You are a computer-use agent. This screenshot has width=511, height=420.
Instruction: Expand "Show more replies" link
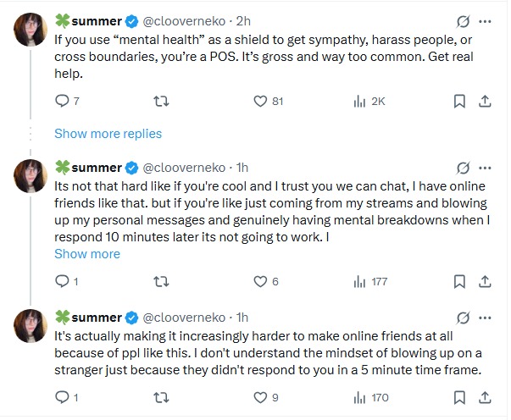click(108, 134)
